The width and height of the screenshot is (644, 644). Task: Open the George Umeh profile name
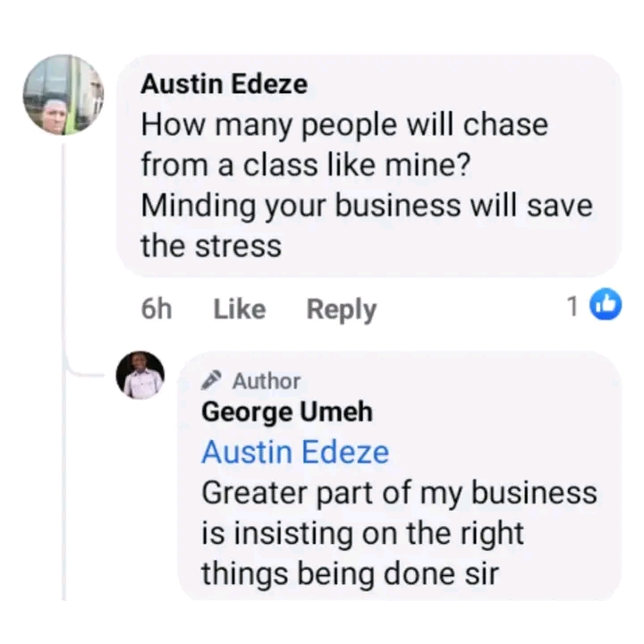(286, 412)
